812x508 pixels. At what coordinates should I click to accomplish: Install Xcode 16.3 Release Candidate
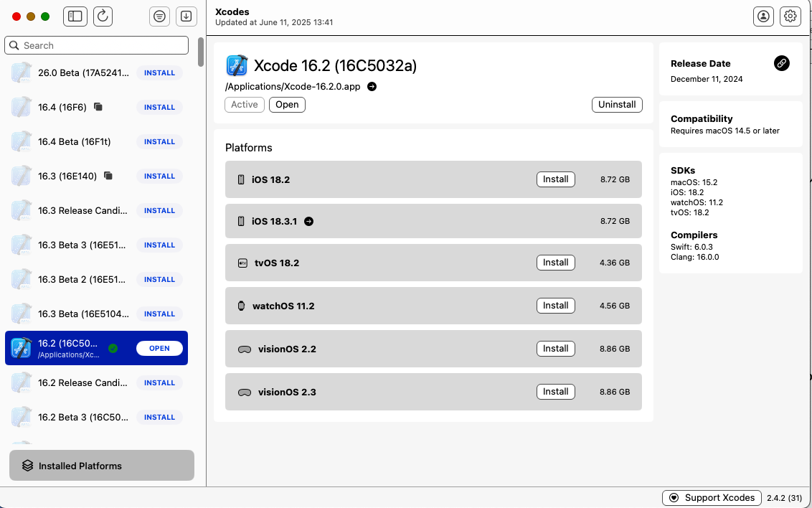pyautogui.click(x=159, y=211)
